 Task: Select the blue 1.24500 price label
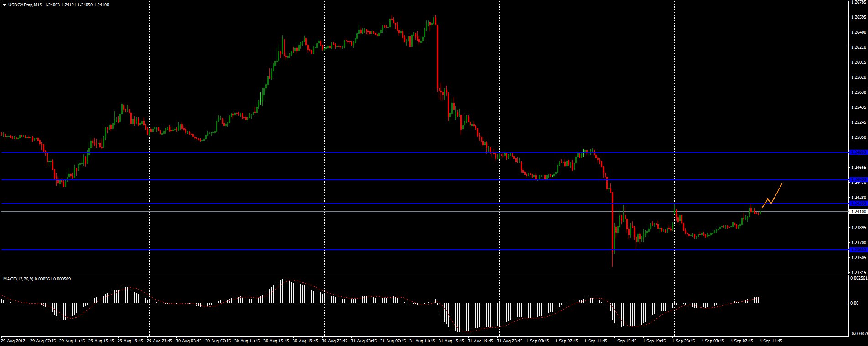coord(858,180)
